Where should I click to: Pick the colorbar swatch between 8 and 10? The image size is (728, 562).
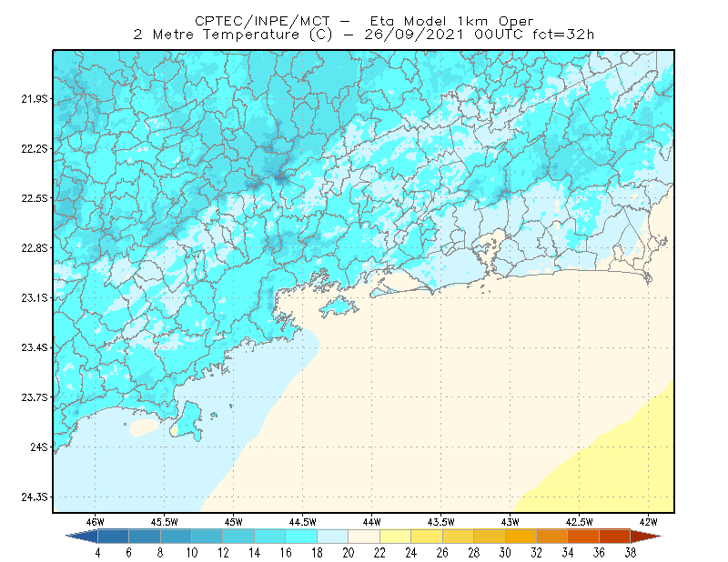pos(176,537)
